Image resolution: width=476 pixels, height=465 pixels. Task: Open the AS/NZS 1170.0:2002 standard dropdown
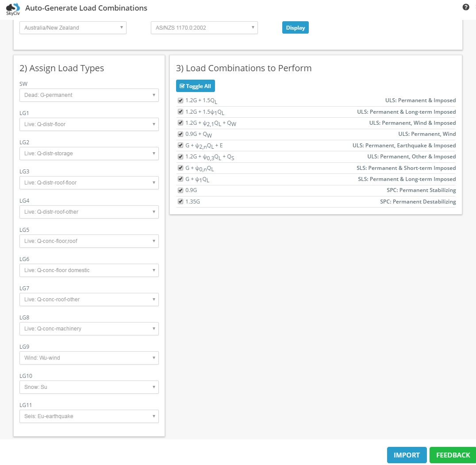pyautogui.click(x=204, y=27)
